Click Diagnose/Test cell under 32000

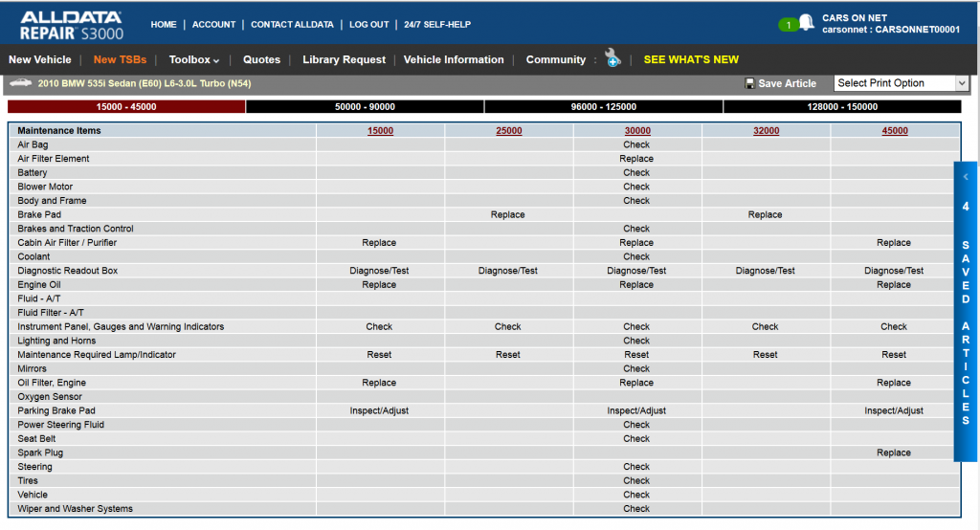765,271
